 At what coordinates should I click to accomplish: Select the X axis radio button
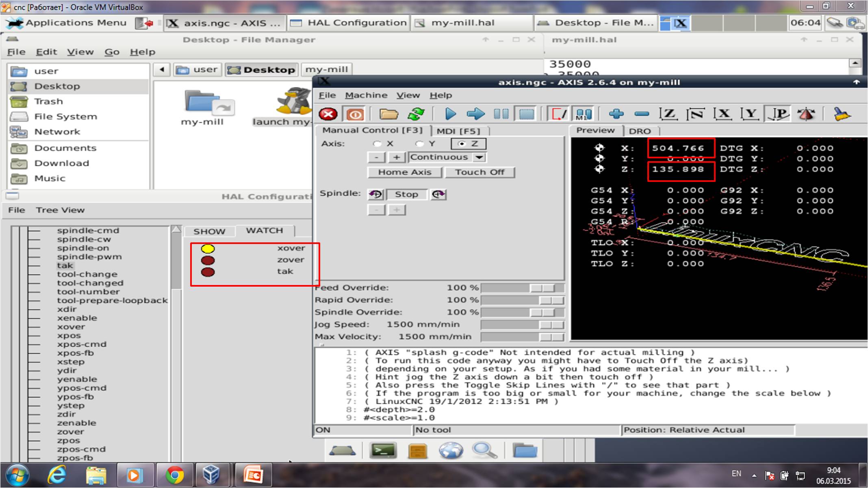pyautogui.click(x=378, y=144)
